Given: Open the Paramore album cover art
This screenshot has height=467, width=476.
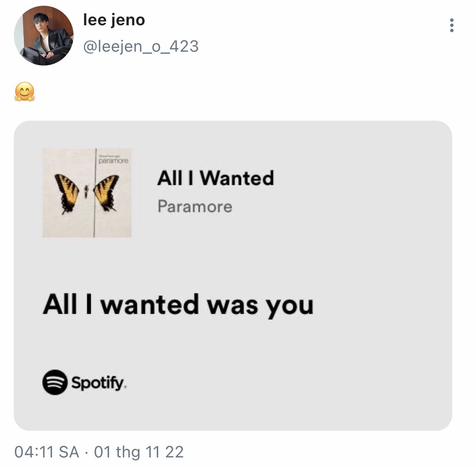Looking at the screenshot, I should [87, 193].
